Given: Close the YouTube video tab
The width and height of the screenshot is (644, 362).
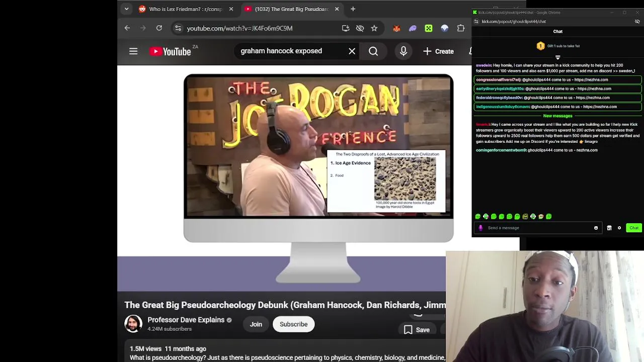Looking at the screenshot, I should coord(337,9).
